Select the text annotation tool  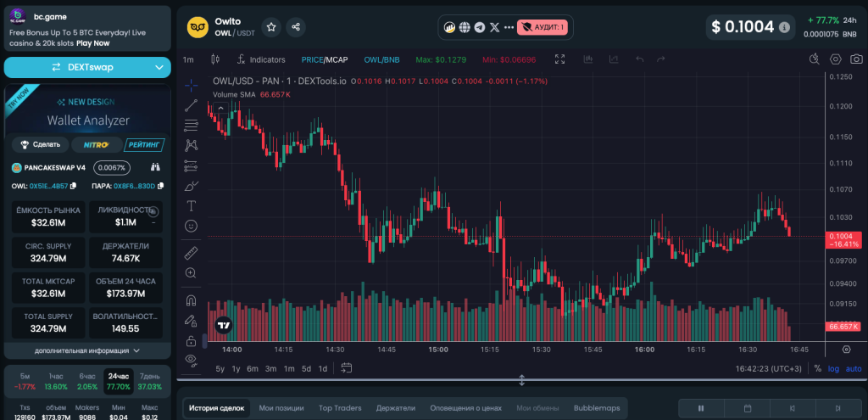[192, 205]
